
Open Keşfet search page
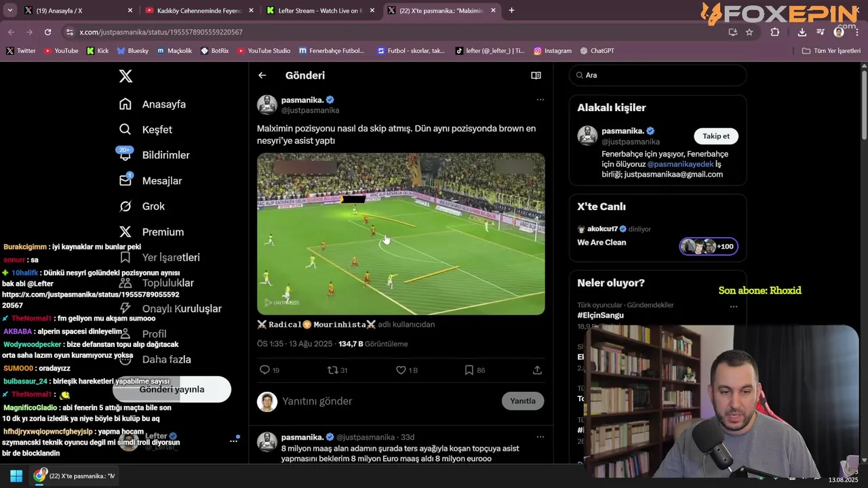pyautogui.click(x=146, y=129)
